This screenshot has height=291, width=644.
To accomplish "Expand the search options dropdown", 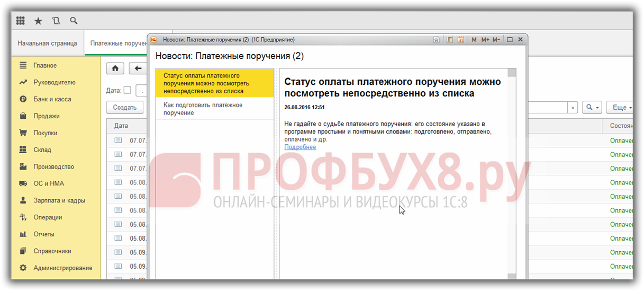I will coord(592,108).
